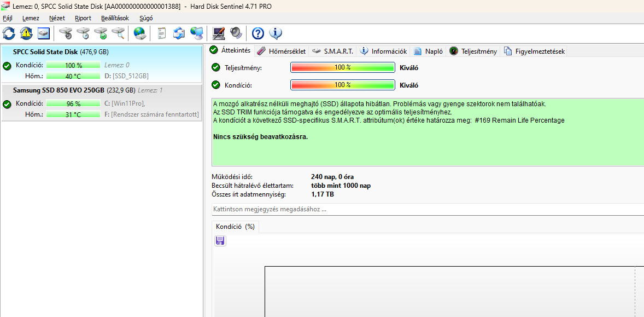Image resolution: width=644 pixels, height=317 pixels.
Task: Click 'Kiváló' rating next to Teljesítmény bar
Action: [x=409, y=68]
